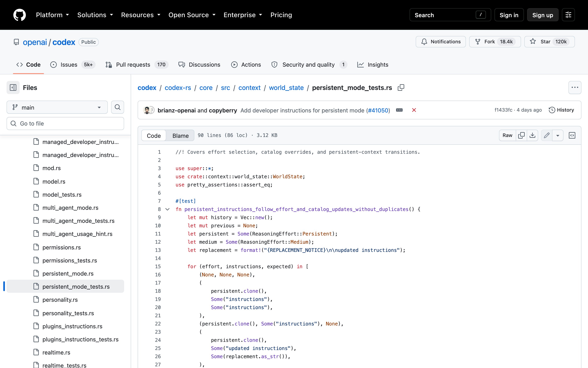The width and height of the screenshot is (588, 368).
Task: Open the Discussions tab
Action: click(199, 65)
